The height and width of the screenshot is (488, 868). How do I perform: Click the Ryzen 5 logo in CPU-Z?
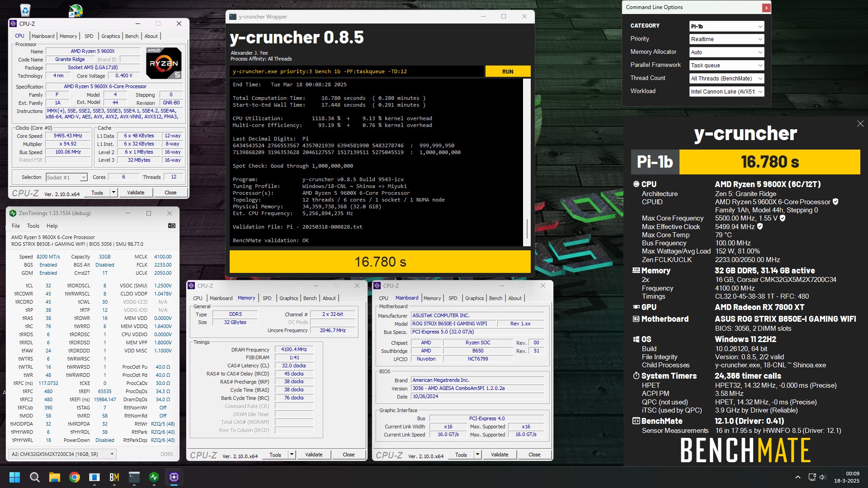point(164,63)
